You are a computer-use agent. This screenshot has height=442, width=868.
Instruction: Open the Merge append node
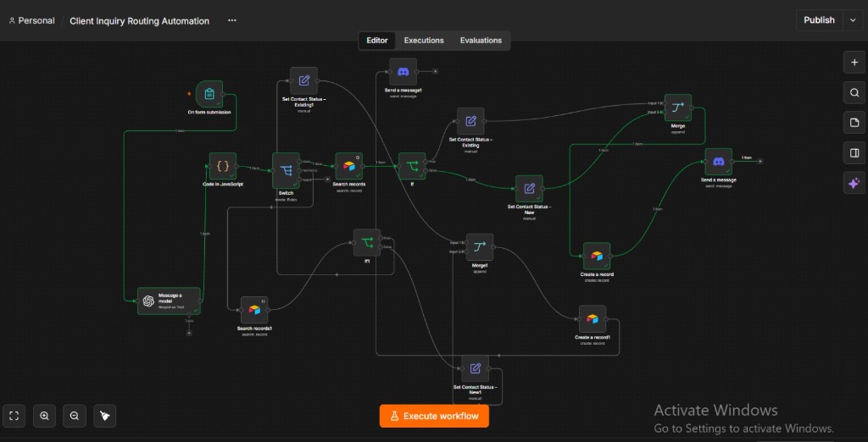click(x=678, y=108)
